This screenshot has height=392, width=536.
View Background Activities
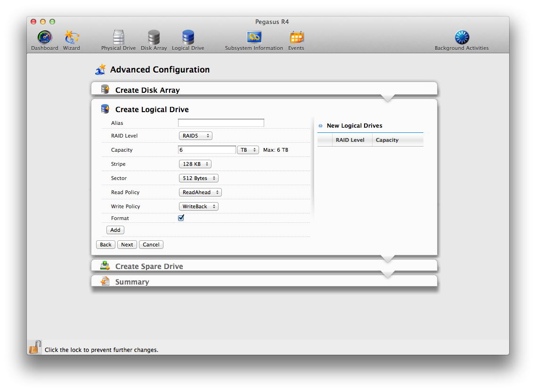click(462, 38)
